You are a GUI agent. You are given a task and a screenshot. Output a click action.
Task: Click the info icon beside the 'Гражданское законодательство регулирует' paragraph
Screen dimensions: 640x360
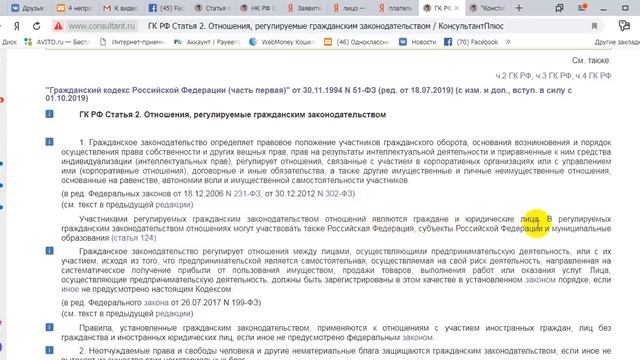coord(49,251)
